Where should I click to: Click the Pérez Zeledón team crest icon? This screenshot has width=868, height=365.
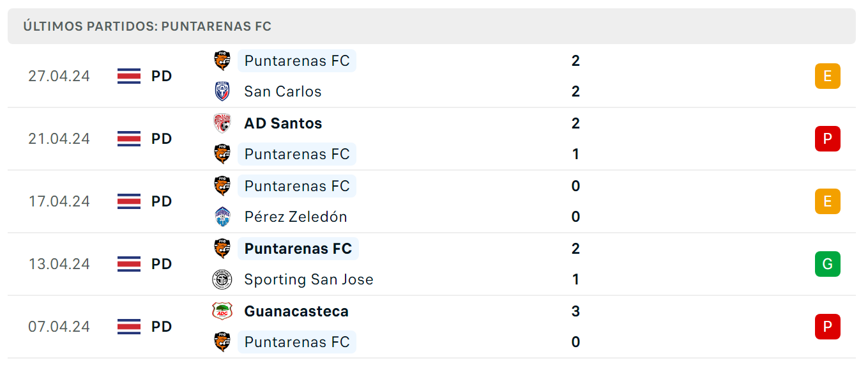[222, 217]
